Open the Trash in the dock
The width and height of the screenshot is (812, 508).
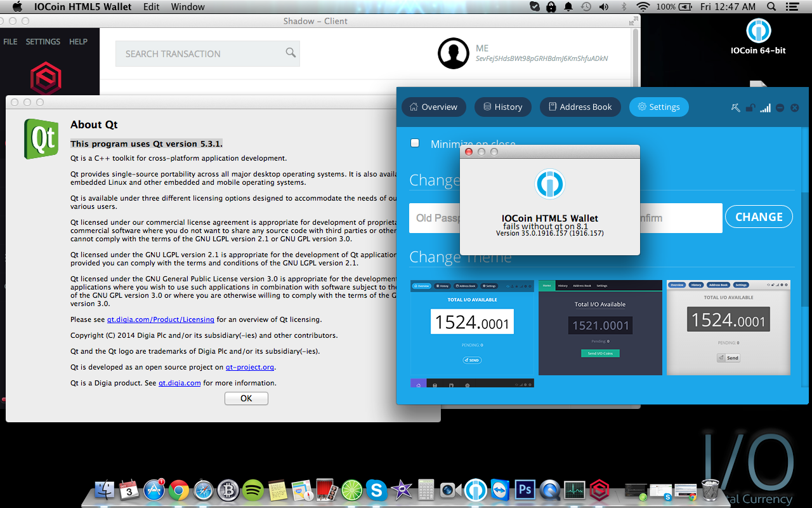[x=710, y=490]
